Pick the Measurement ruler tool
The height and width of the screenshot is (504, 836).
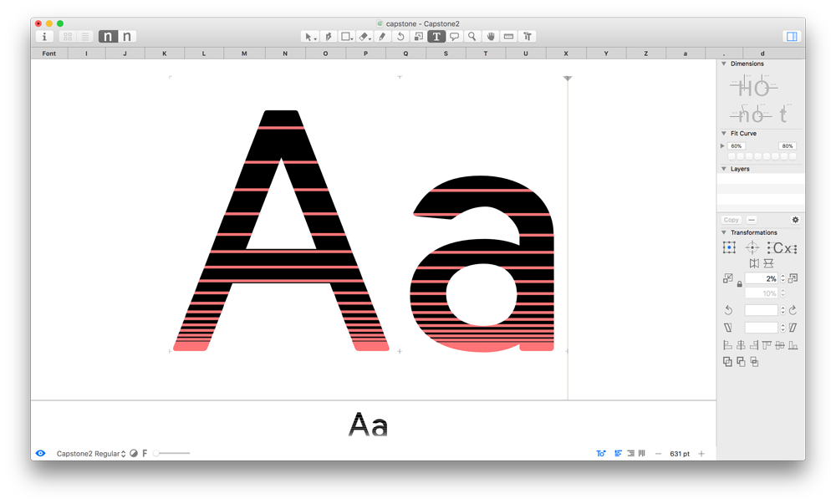pos(507,36)
